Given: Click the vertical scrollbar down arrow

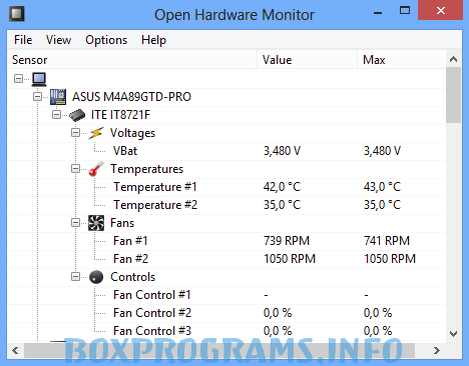Looking at the screenshot, I should [x=453, y=334].
